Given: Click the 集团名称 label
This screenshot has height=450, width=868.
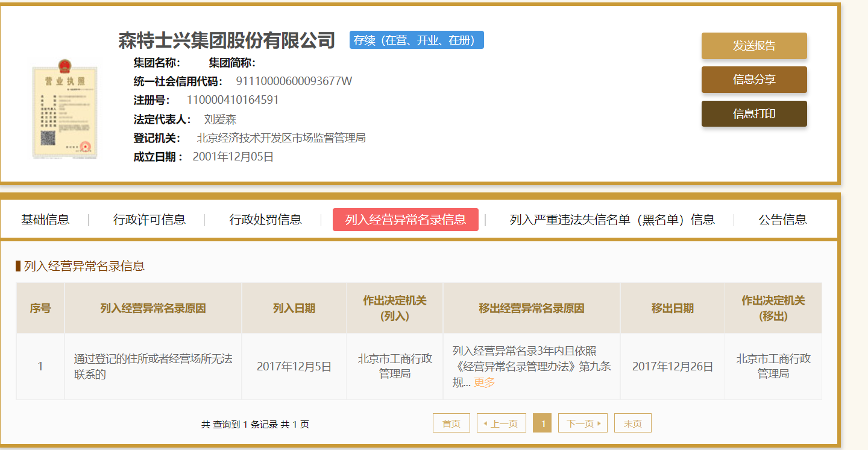Looking at the screenshot, I should (x=157, y=63).
